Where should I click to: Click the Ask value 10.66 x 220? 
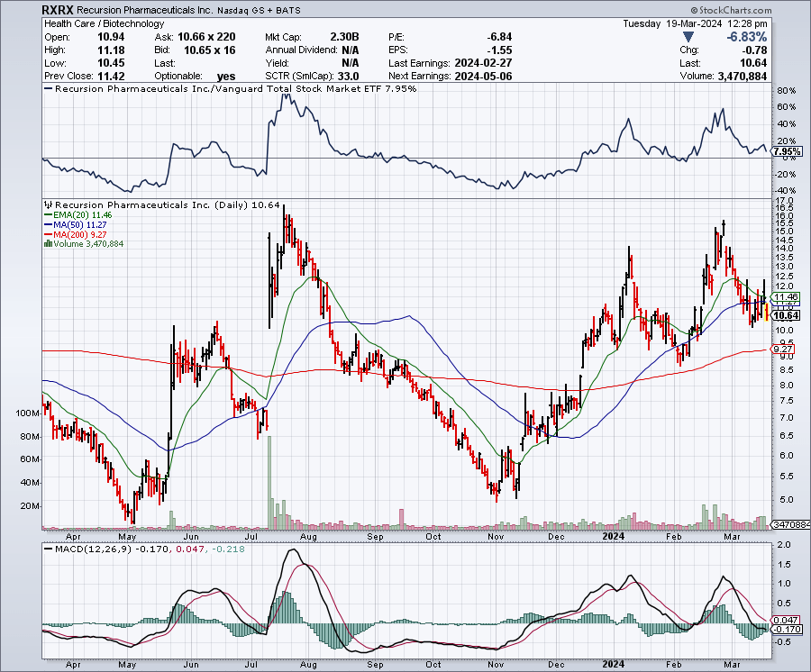point(206,37)
